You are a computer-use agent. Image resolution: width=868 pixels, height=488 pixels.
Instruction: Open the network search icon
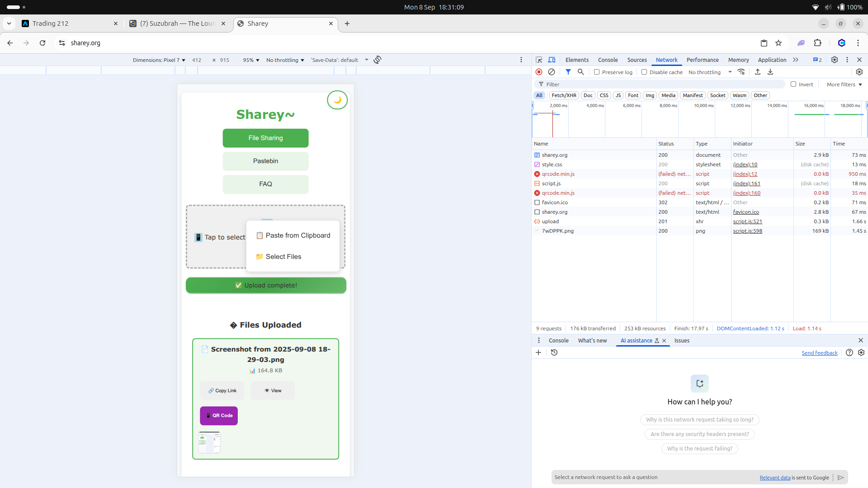[581, 72]
